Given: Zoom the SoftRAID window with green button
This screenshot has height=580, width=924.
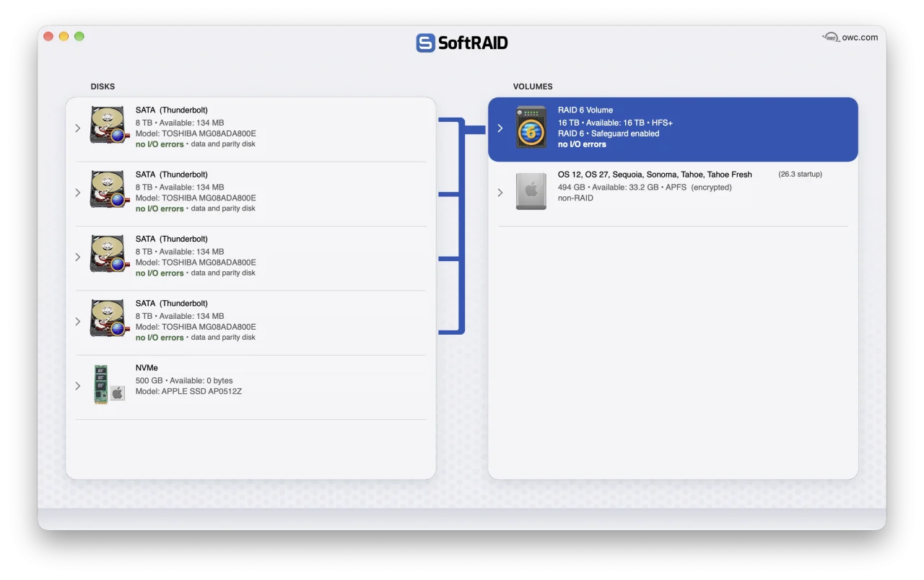Looking at the screenshot, I should [x=79, y=36].
